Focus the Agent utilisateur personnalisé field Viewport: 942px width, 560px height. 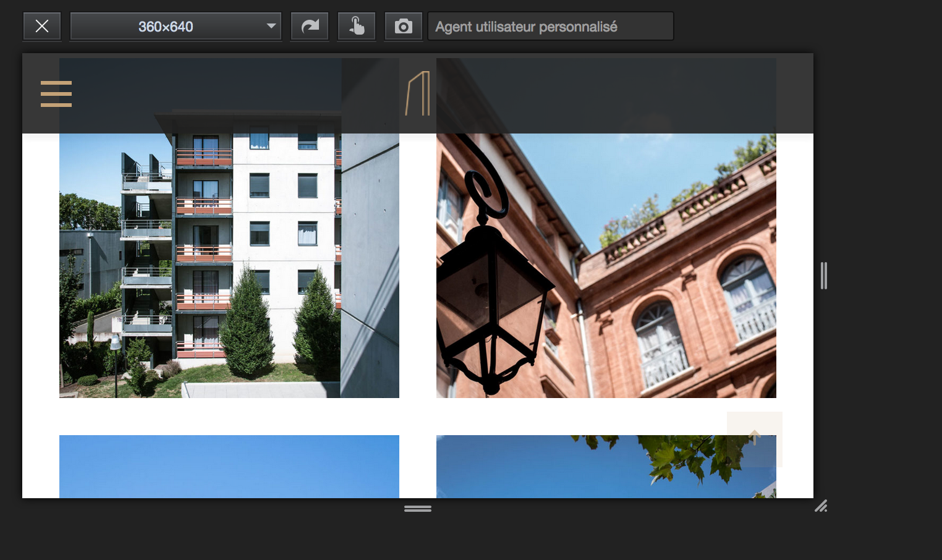550,27
